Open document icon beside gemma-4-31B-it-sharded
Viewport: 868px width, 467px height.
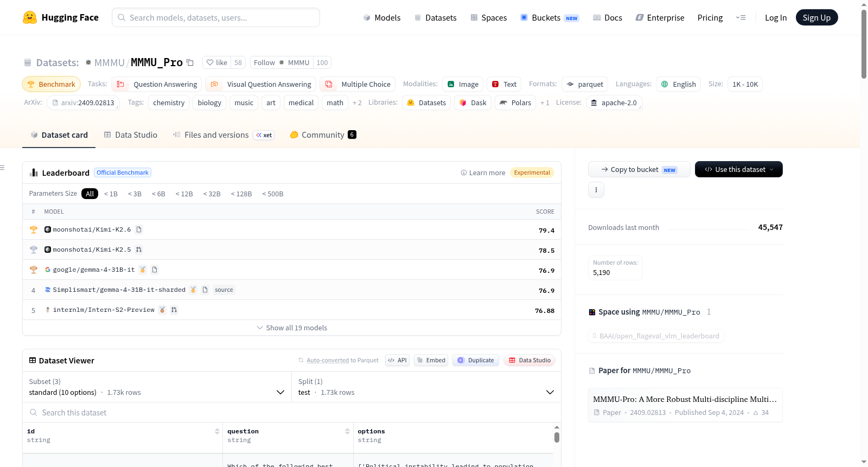pyautogui.click(x=205, y=290)
